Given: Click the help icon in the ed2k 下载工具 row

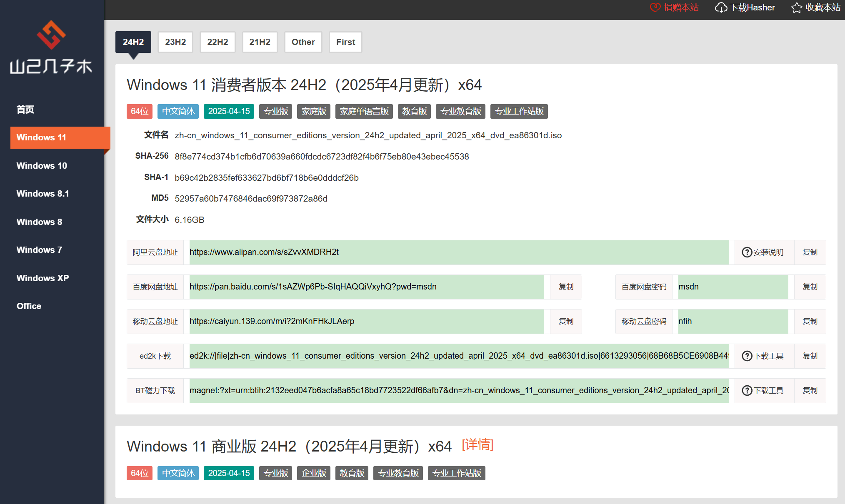Looking at the screenshot, I should tap(747, 356).
